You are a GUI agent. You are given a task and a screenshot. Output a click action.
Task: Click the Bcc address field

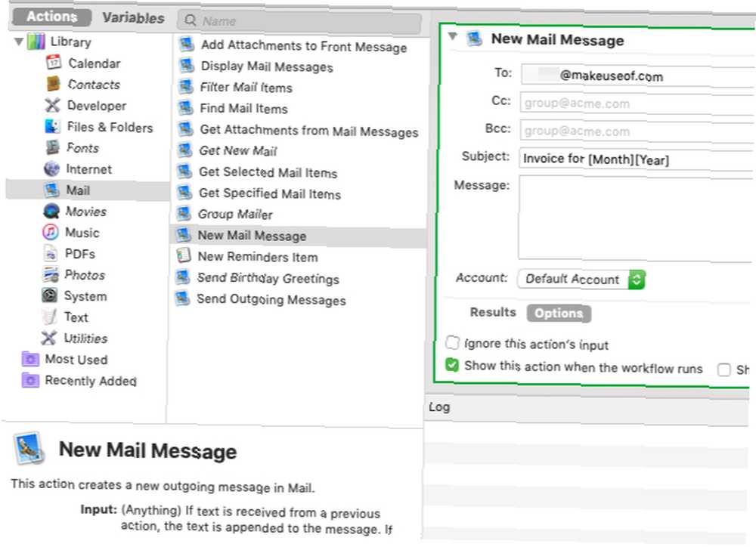(x=637, y=131)
